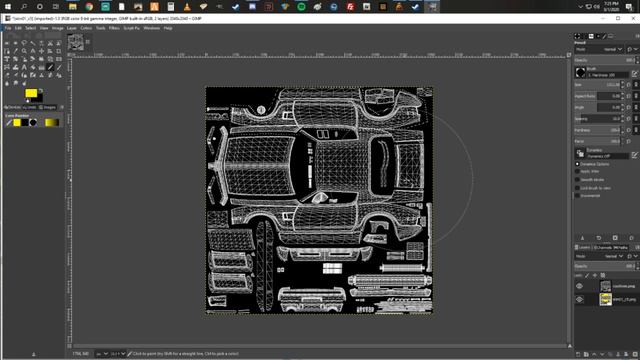Raise the layer with up arrow icon

coord(594,355)
